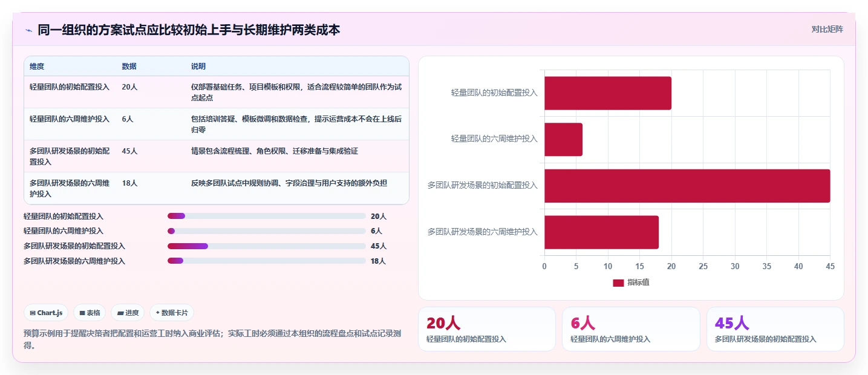
Task: Click the 20人 data card
Action: point(487,329)
